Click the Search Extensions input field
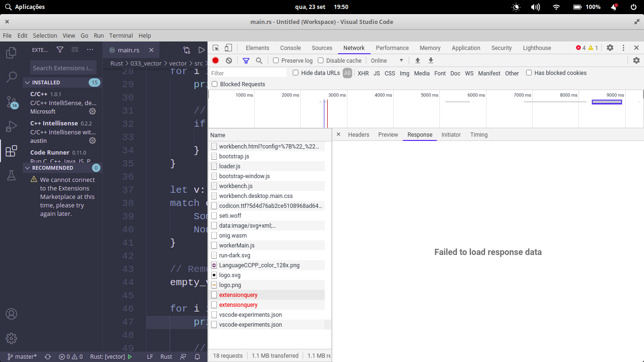Screen dimensions: 644x362 (x=63, y=67)
